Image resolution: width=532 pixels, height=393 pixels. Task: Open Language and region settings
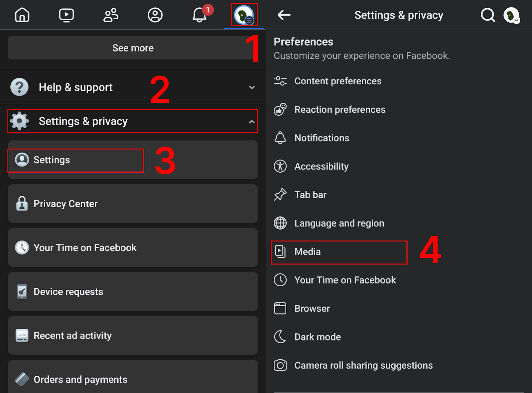coord(399,223)
